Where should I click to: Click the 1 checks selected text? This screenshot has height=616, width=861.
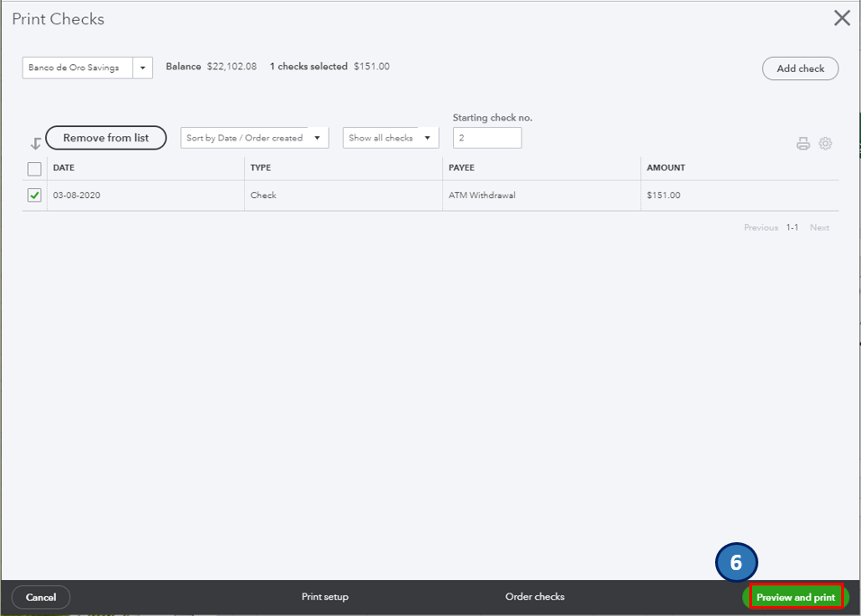pyautogui.click(x=309, y=67)
